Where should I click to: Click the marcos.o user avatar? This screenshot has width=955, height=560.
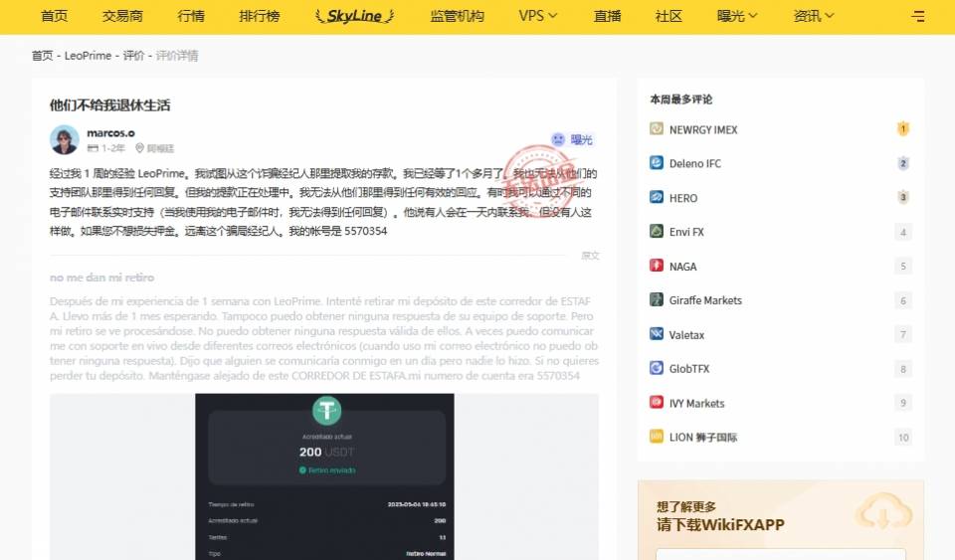65,140
